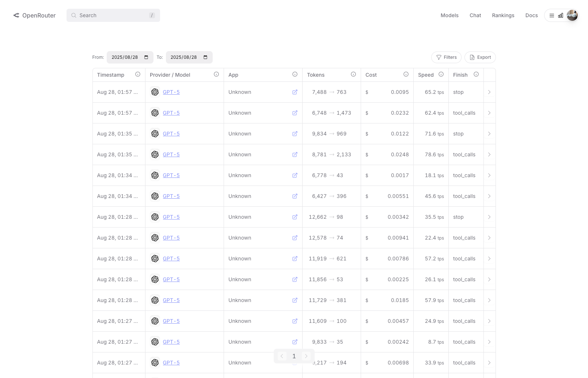
Task: Expand details of the 18.1 tps row
Action: (x=489, y=175)
